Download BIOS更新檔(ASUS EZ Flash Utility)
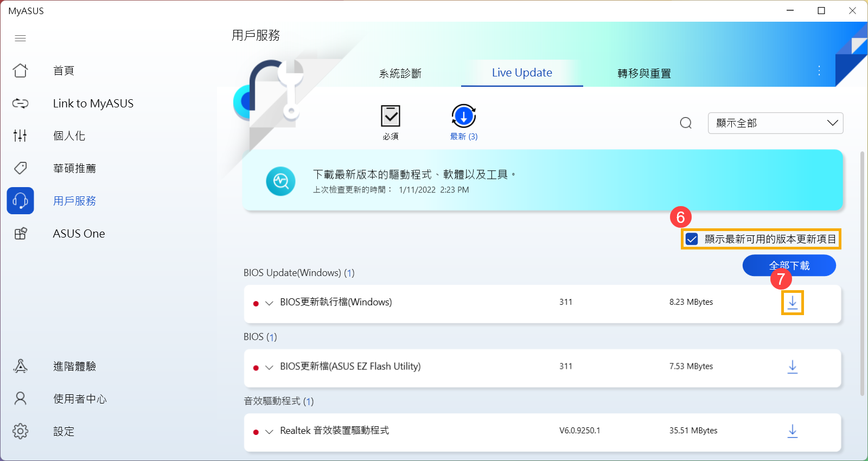The width and height of the screenshot is (868, 461). pyautogui.click(x=793, y=367)
